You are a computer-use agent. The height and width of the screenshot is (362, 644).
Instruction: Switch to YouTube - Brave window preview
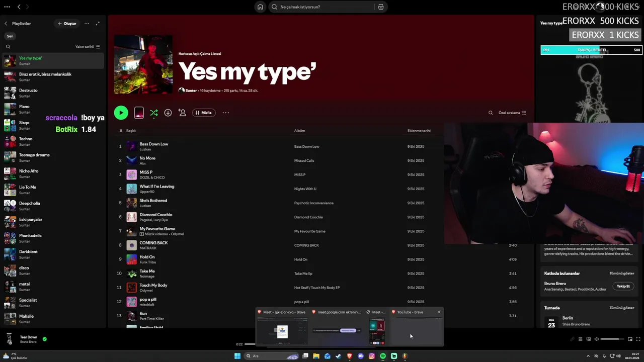(417, 327)
